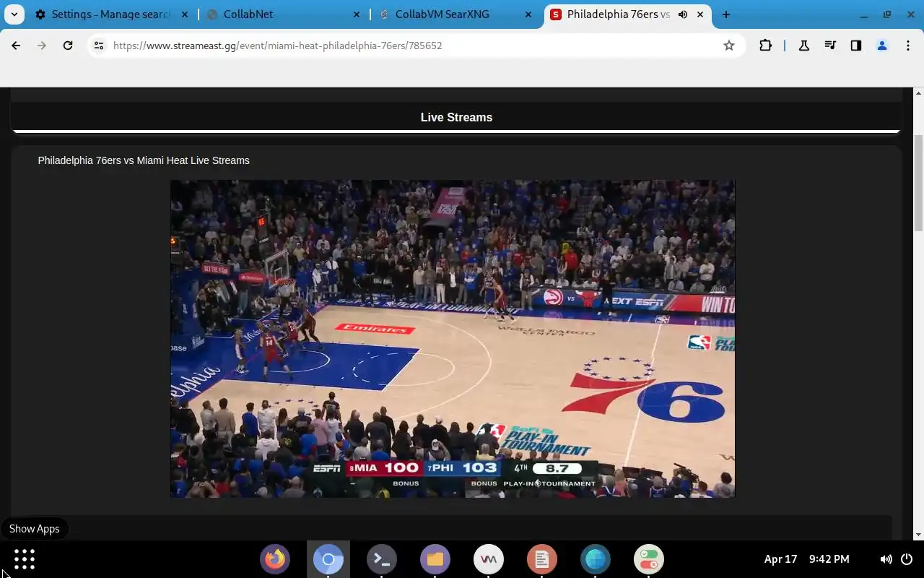The image size is (924, 578).
Task: Minimize the browser window
Action: coord(864,14)
